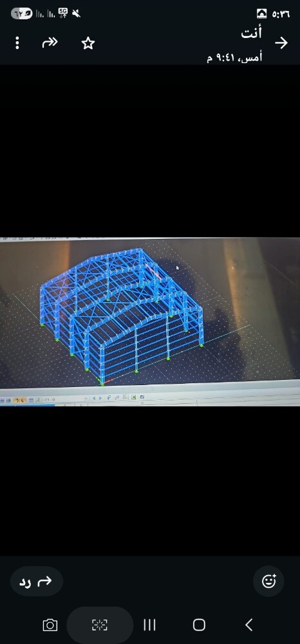Tap the smart select scan icon
This screenshot has height=644, width=300.
[100, 625]
